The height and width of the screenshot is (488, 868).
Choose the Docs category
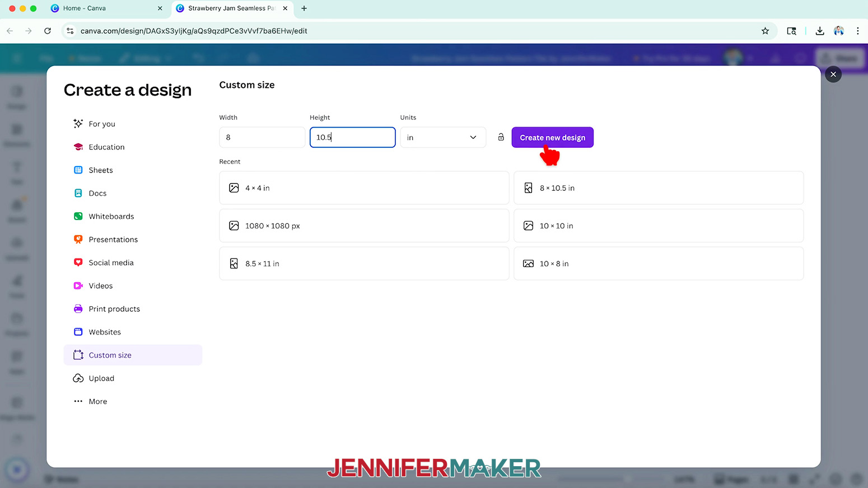pos(133,193)
